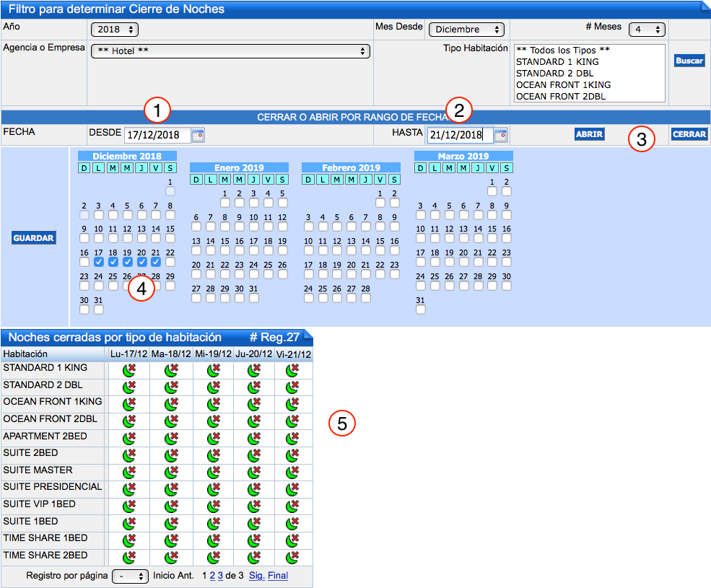Uncheck December 17 checkbox in calendar

coord(99,262)
